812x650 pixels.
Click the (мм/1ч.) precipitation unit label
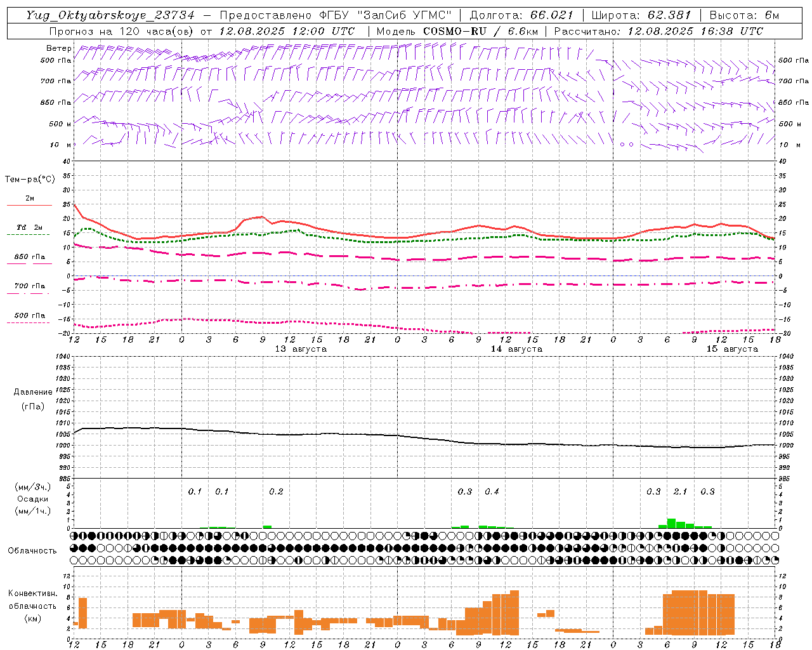pos(32,511)
